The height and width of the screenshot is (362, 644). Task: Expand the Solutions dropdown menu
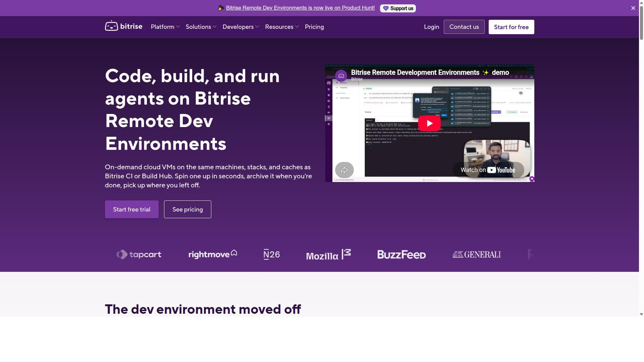pyautogui.click(x=201, y=27)
